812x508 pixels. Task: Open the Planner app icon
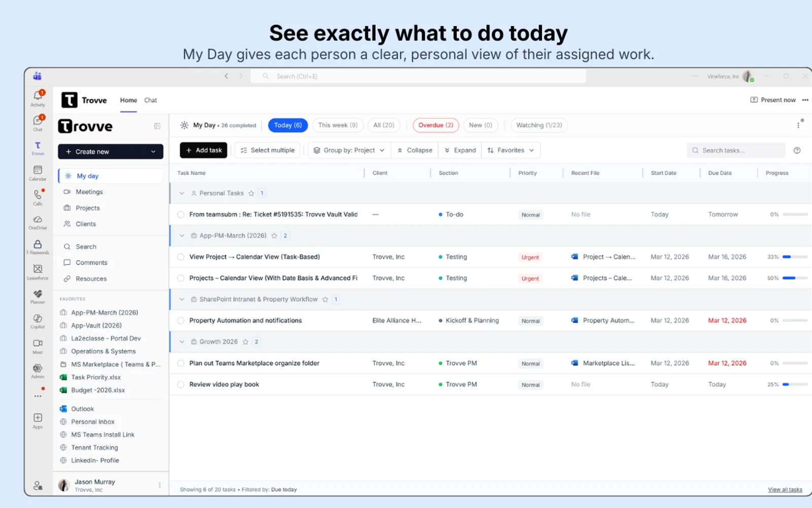(x=38, y=297)
